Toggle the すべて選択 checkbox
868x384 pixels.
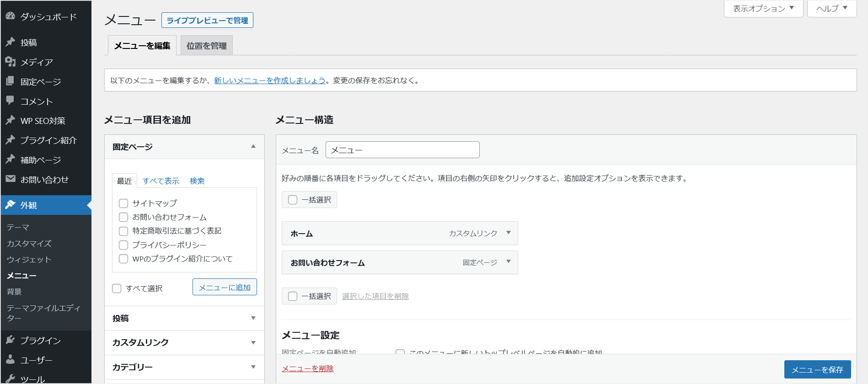pyautogui.click(x=117, y=288)
